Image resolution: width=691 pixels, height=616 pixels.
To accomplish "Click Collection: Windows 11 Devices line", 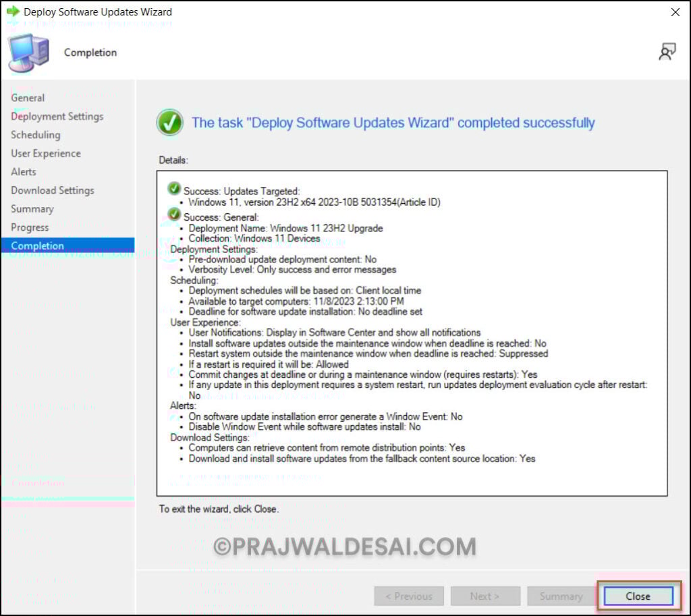I will (x=254, y=238).
